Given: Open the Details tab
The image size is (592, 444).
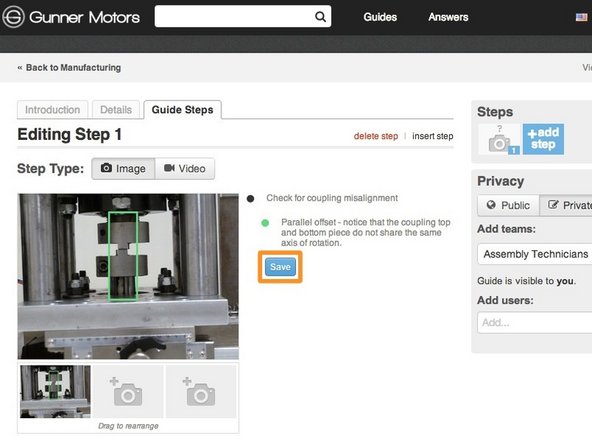Looking at the screenshot, I should (116, 110).
